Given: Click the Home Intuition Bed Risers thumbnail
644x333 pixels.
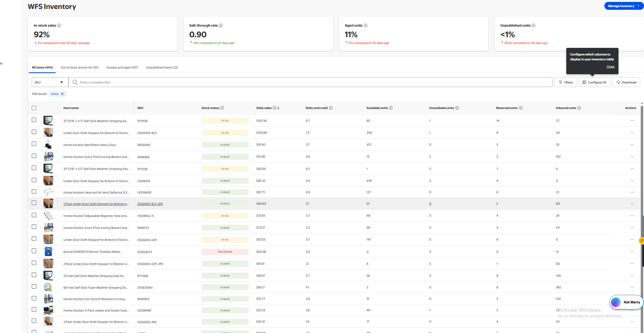Looking at the screenshot, I should click(x=48, y=145).
